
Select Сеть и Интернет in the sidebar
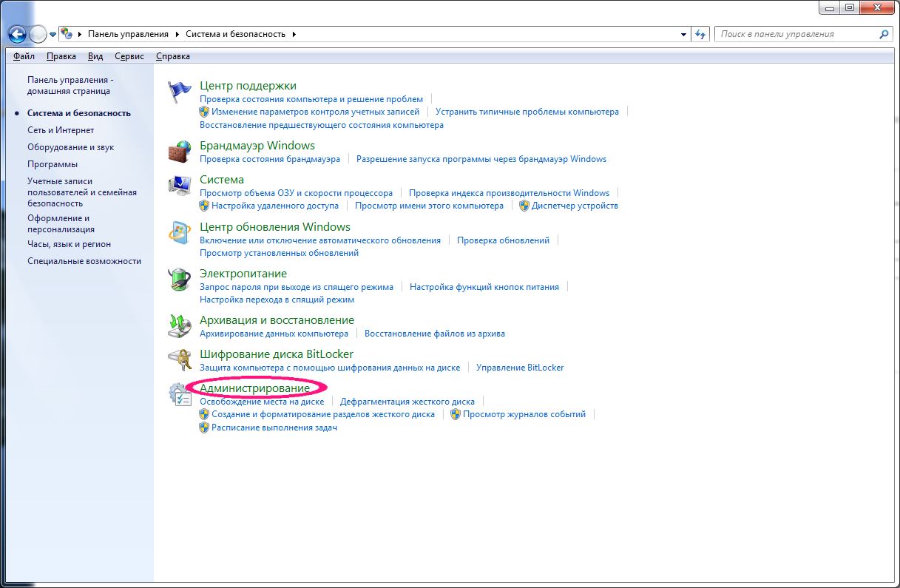click(61, 130)
